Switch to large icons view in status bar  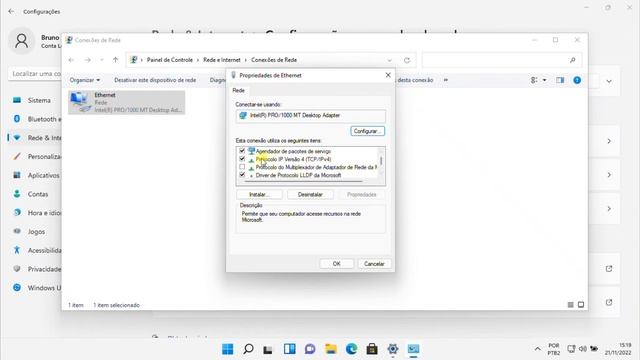click(x=581, y=305)
